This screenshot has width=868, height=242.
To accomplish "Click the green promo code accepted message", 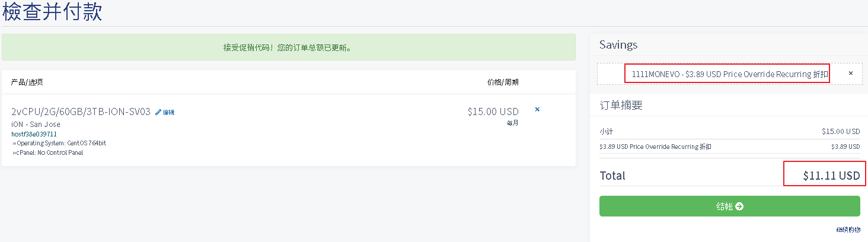I will 288,47.
